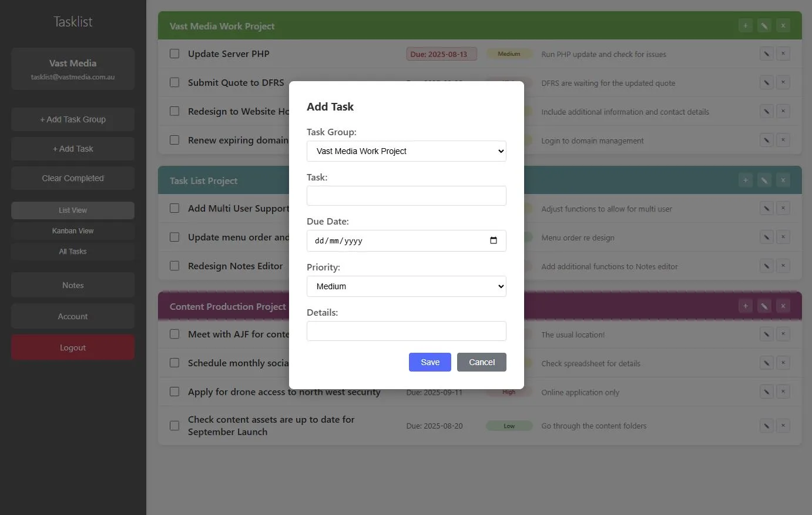
Task: Click edit pencil on Vast Media Work Project header
Action: [764, 25]
